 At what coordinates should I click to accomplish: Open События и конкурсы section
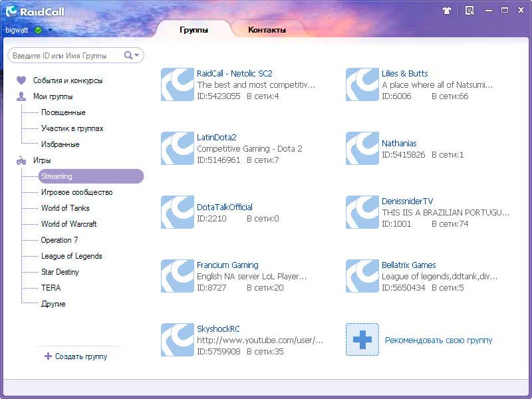[68, 80]
